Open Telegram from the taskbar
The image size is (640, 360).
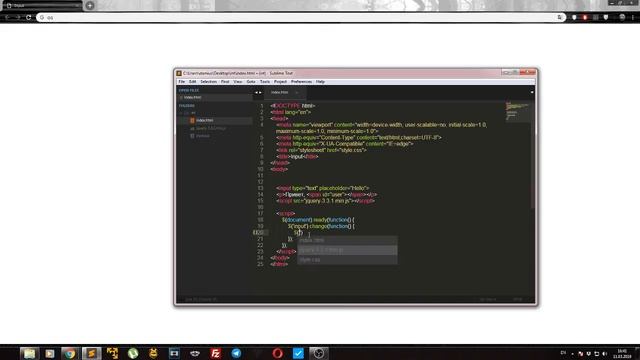click(x=236, y=353)
